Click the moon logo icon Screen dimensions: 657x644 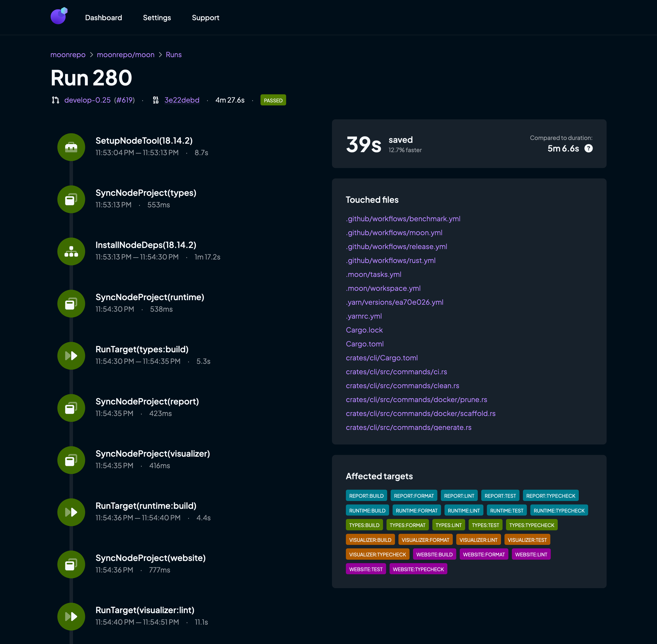click(x=59, y=16)
